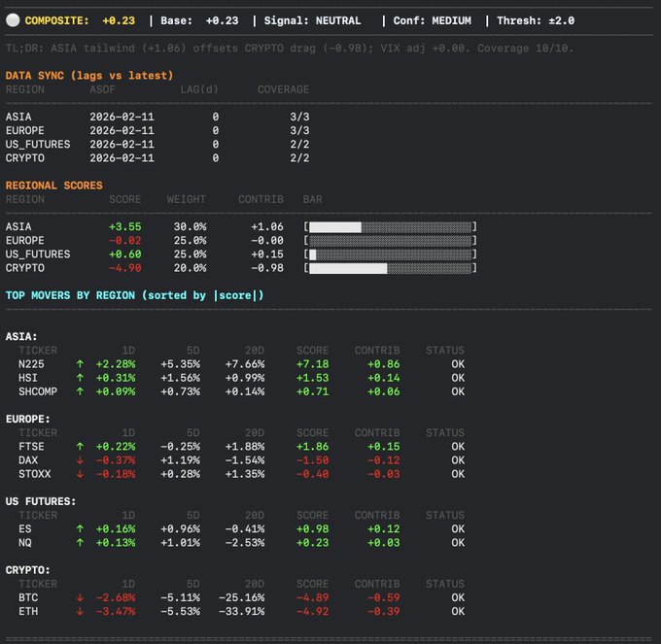
Task: Click the green up arrow for FTSE
Action: click(80, 447)
